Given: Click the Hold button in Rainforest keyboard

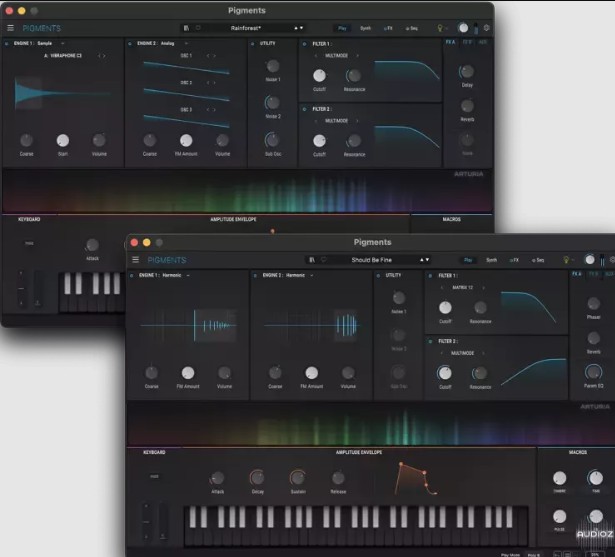Looking at the screenshot, I should [29, 244].
